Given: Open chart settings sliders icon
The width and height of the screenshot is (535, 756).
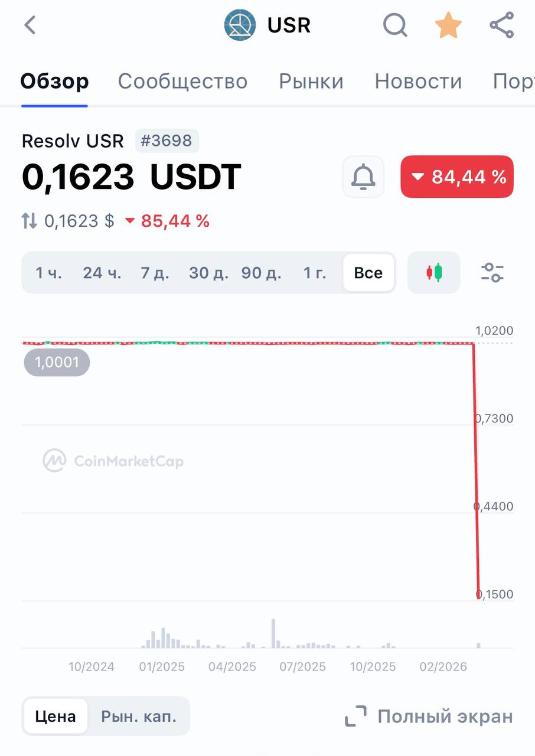Looking at the screenshot, I should click(x=492, y=272).
